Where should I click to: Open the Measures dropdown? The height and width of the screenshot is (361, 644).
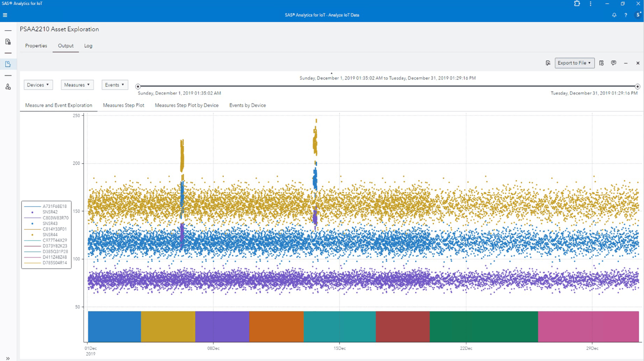77,85
